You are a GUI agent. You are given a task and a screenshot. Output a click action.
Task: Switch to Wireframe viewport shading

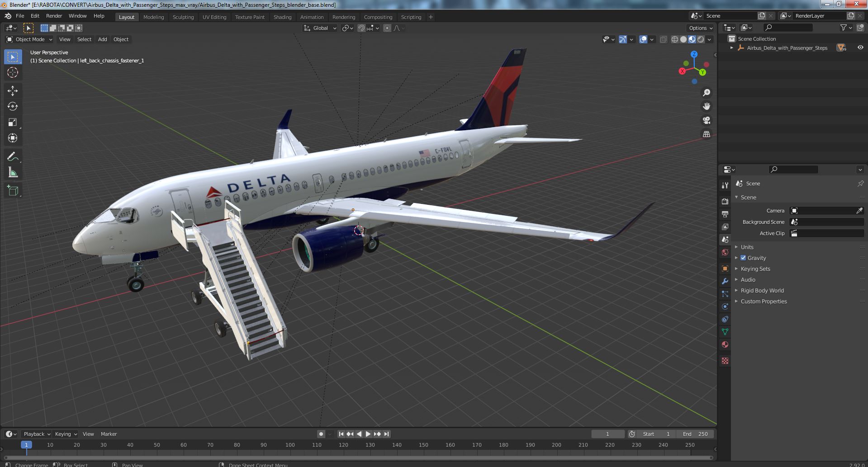(675, 39)
